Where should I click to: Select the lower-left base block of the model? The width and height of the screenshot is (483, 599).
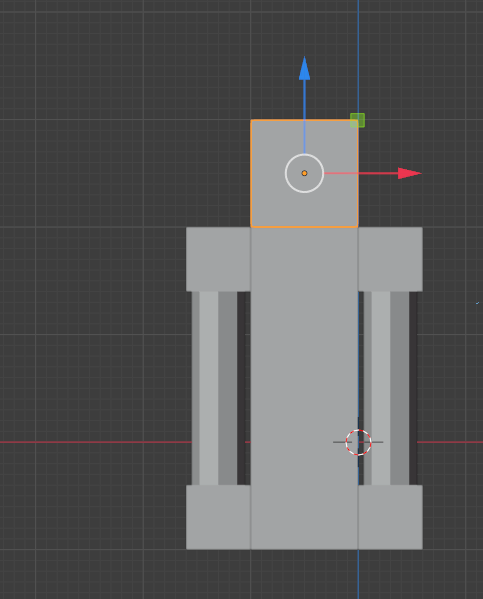218,517
